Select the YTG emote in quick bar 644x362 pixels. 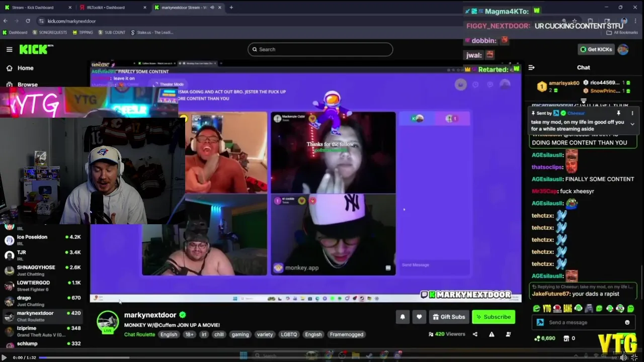tap(547, 309)
